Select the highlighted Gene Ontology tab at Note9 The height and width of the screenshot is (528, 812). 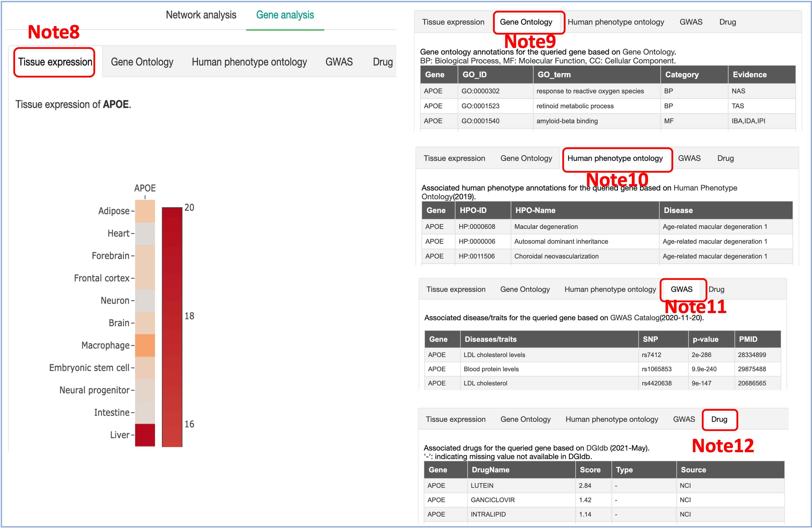click(x=526, y=22)
